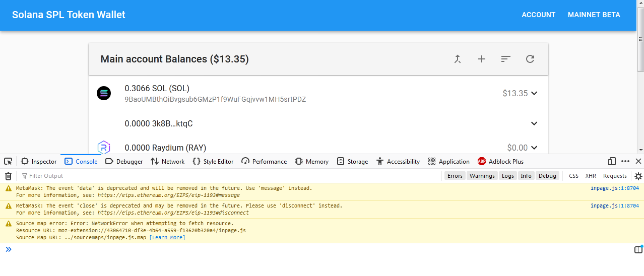Click the console command input line
Viewport: 644px width, 276px height.
(x=323, y=249)
